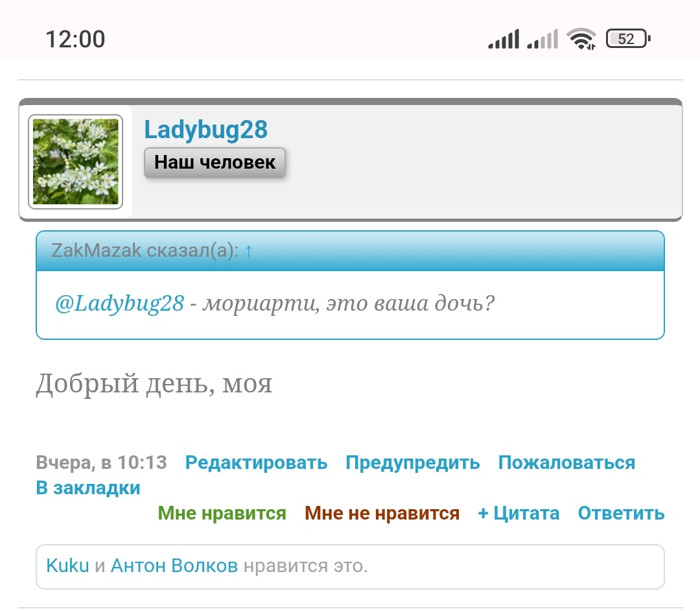
Task: Like the post with 'Мне нравится'
Action: (222, 513)
